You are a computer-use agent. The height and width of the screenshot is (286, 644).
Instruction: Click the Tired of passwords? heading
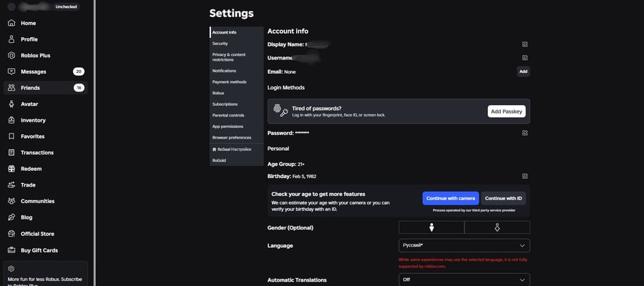coord(317,109)
